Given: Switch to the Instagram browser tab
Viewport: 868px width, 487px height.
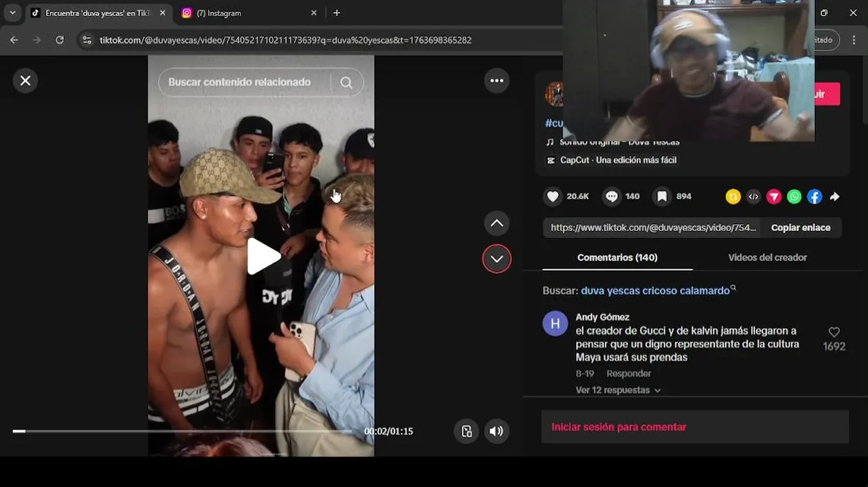Looking at the screenshot, I should click(x=247, y=13).
